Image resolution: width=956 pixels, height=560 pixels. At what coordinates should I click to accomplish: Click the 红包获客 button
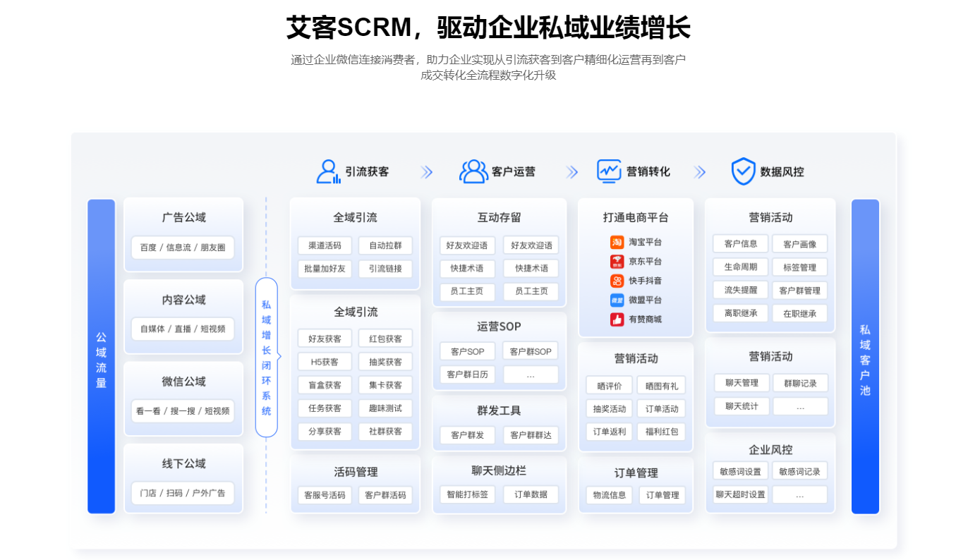(x=385, y=338)
